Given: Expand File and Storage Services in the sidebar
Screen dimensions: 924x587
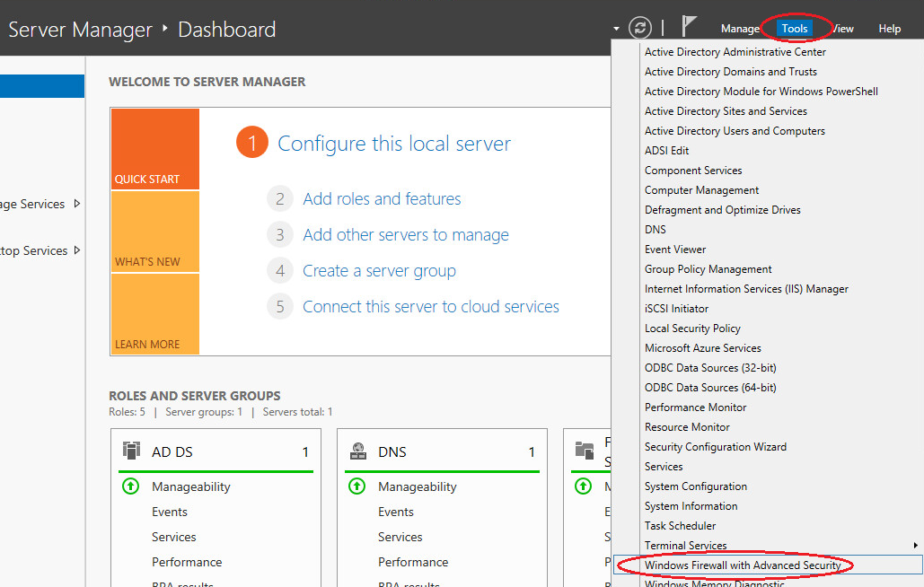Looking at the screenshot, I should click(75, 204).
